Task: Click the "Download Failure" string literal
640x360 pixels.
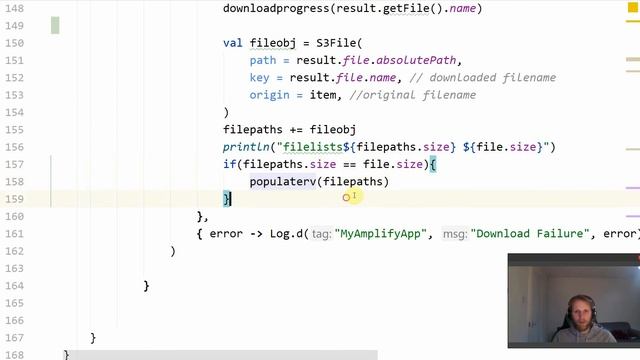Action: coord(530,233)
